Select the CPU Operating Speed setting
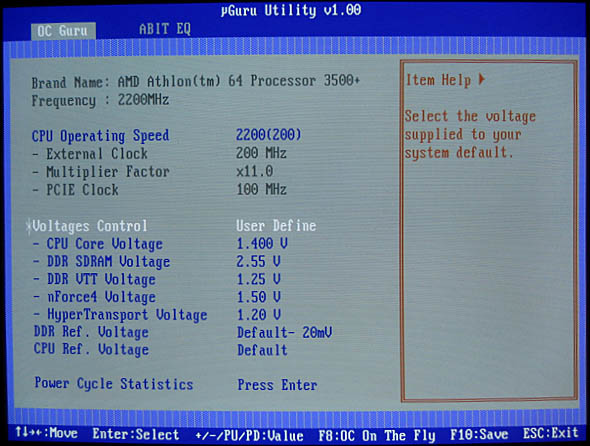This screenshot has width=590, height=446. 100,136
